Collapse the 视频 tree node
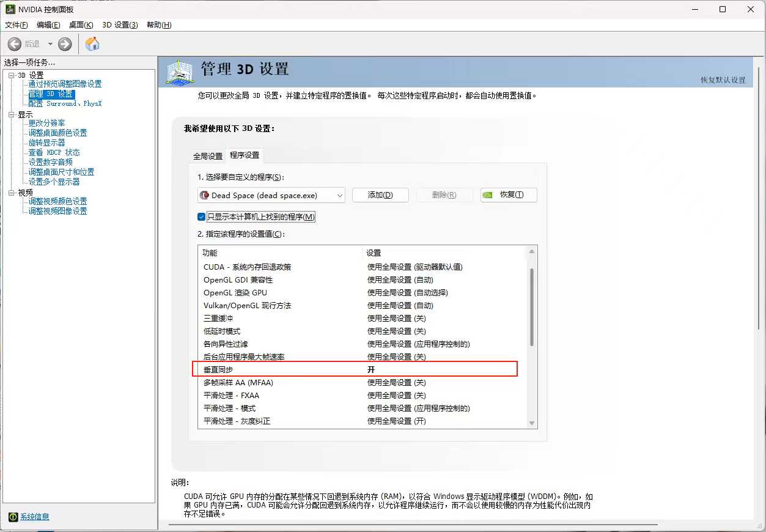 [11, 193]
